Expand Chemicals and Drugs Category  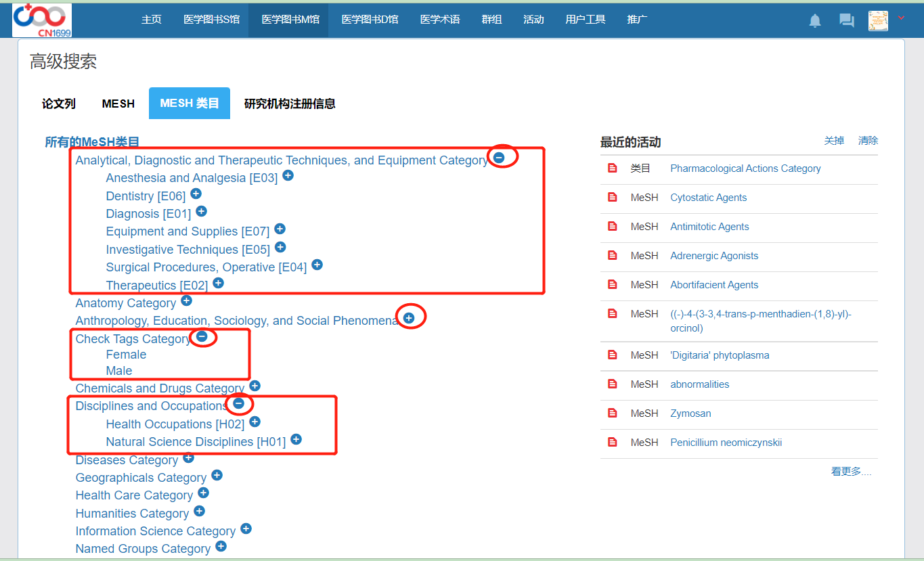tap(255, 386)
